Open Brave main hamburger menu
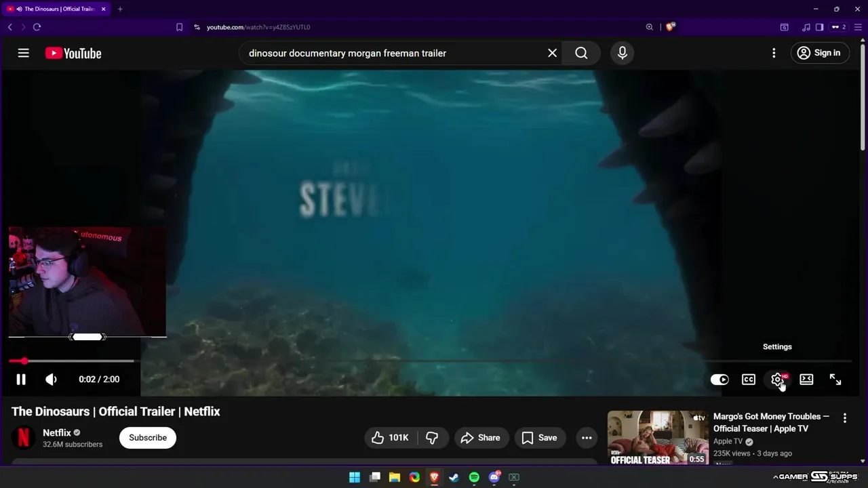The image size is (868, 488). (x=858, y=27)
